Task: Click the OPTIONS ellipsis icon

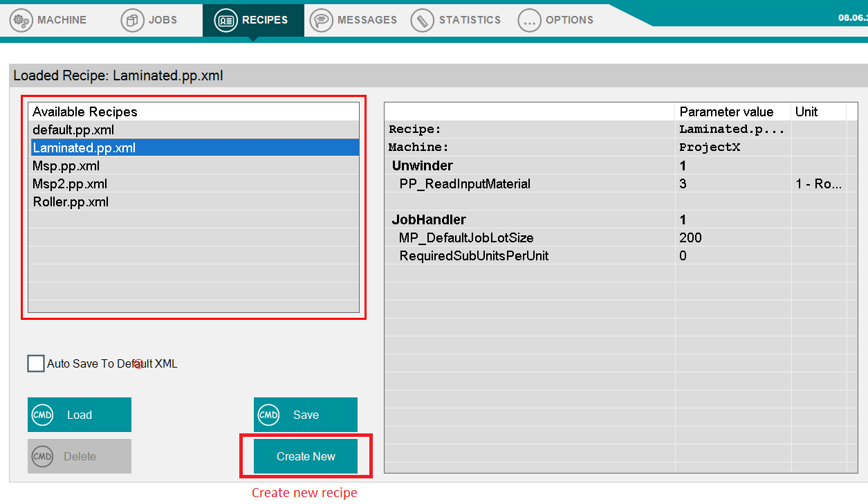Action: tap(529, 20)
